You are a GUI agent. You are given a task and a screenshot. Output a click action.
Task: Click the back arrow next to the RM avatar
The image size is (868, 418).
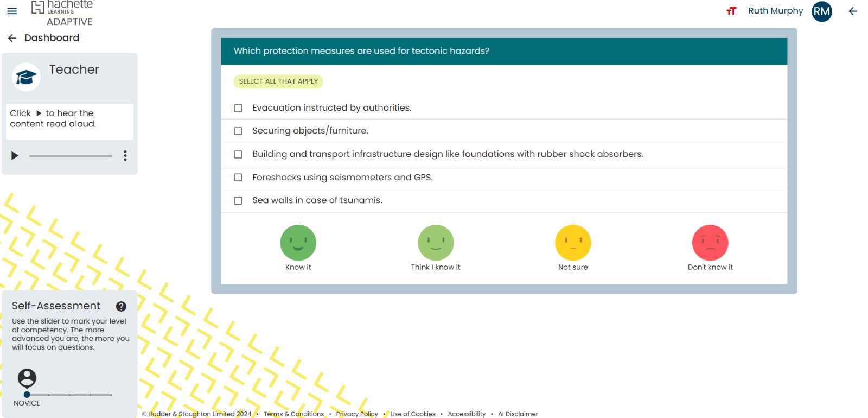tap(853, 11)
